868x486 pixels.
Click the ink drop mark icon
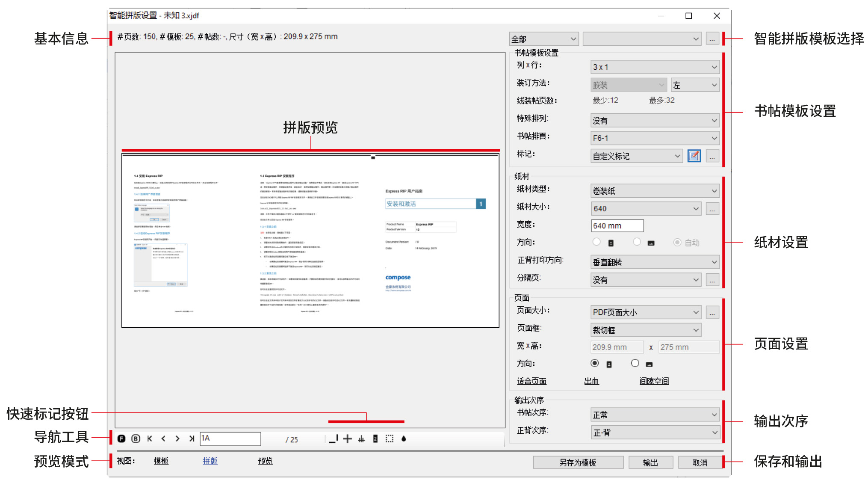click(404, 439)
